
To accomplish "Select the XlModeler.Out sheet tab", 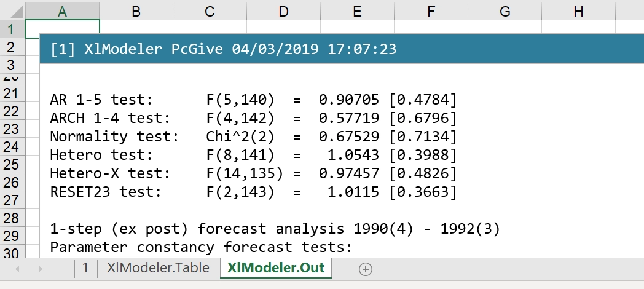I will click(x=275, y=268).
